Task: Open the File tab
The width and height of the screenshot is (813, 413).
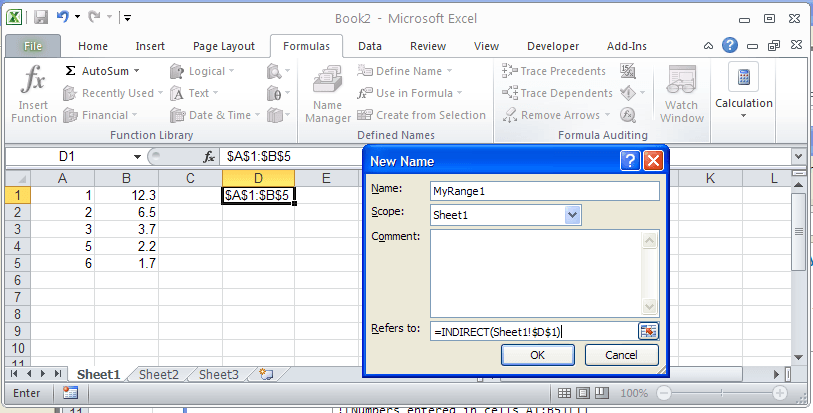Action: point(33,46)
